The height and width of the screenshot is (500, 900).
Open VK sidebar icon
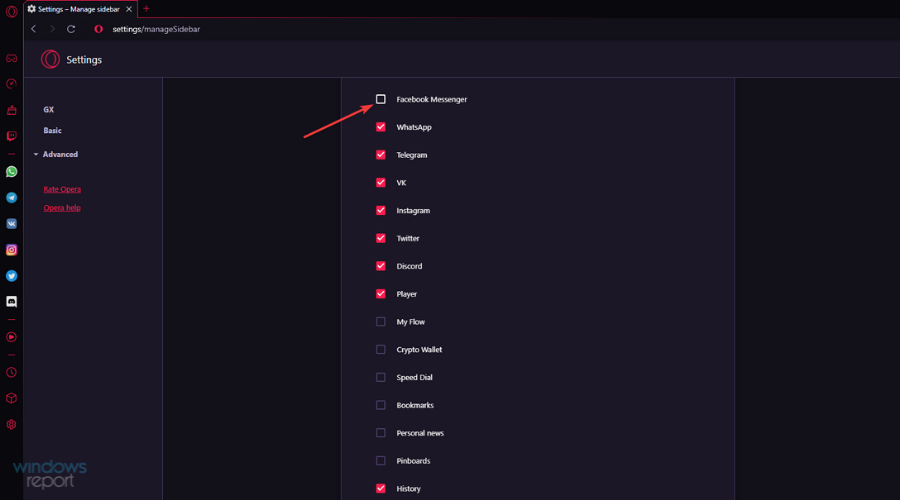pos(11,224)
